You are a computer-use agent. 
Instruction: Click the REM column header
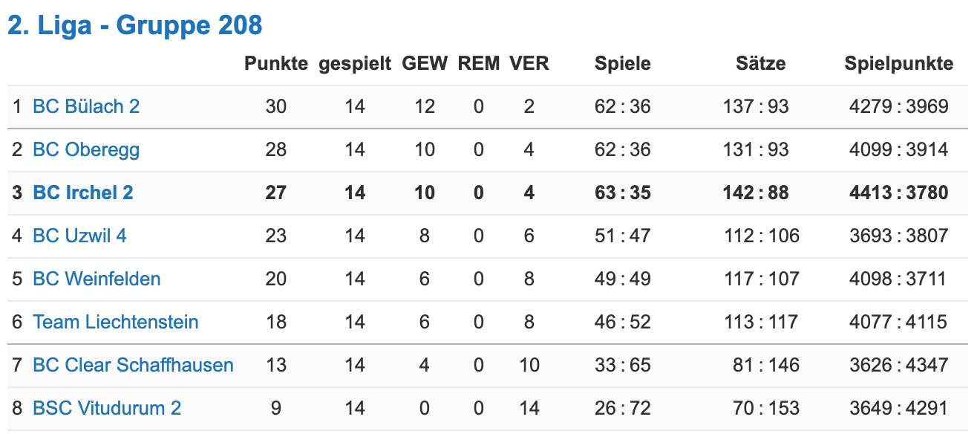coord(479,64)
